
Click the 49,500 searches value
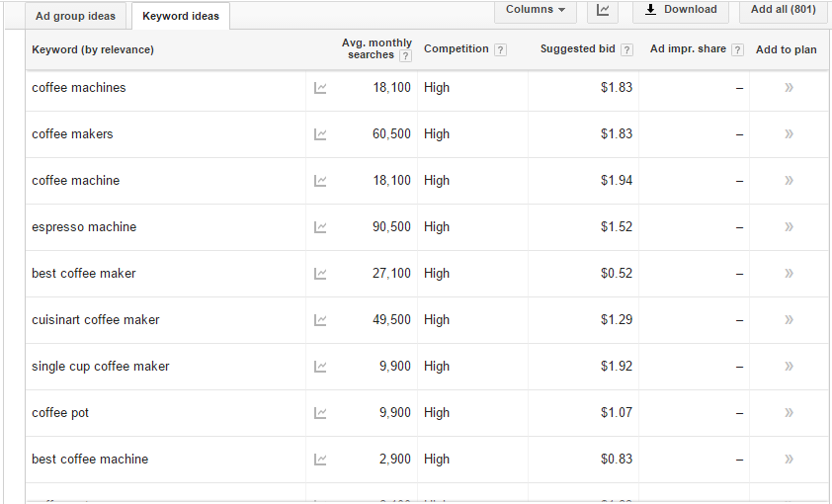pos(391,320)
